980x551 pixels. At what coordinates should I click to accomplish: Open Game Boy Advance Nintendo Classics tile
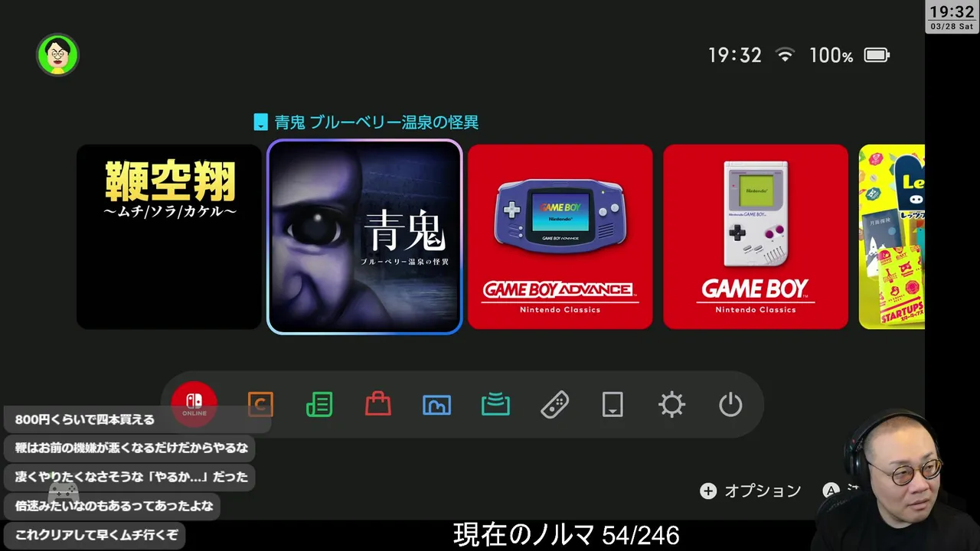[560, 236]
